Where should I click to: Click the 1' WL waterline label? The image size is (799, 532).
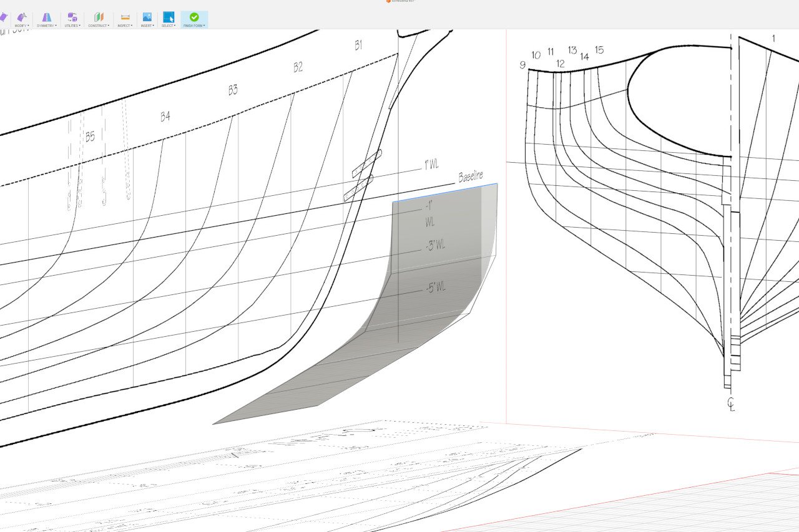431,165
